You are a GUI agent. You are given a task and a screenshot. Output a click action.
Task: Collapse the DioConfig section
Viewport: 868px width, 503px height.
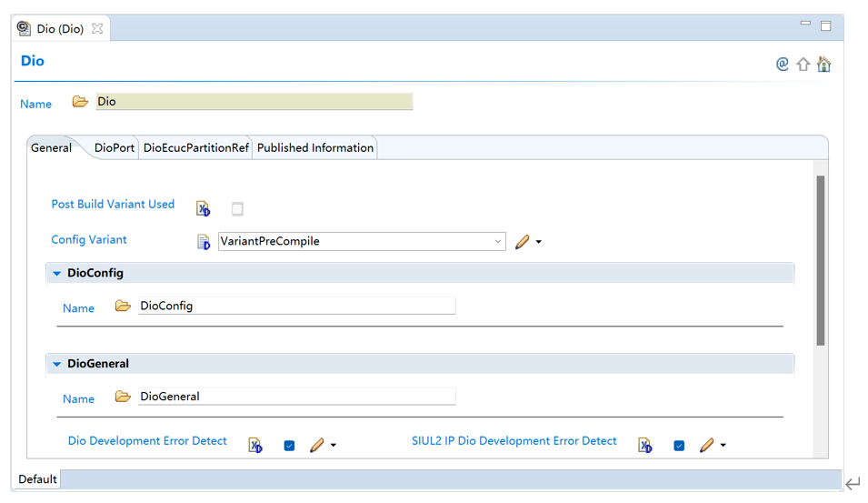pyautogui.click(x=57, y=274)
